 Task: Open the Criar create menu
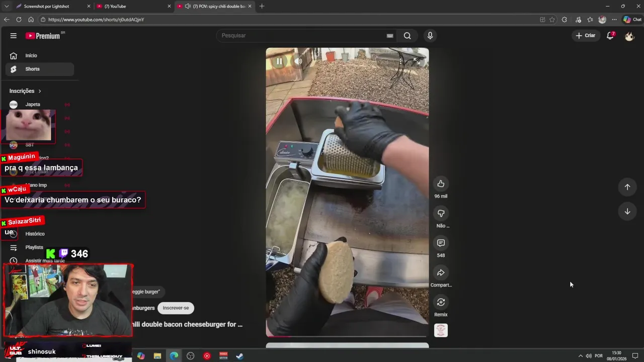tap(586, 36)
